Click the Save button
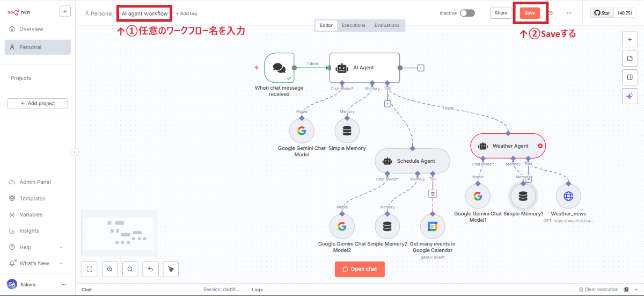 (530, 13)
